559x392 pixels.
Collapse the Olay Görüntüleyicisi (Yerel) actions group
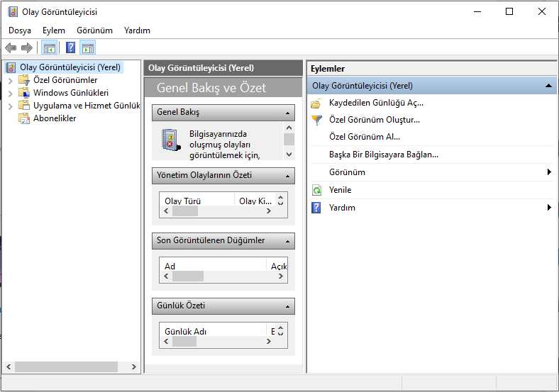548,86
